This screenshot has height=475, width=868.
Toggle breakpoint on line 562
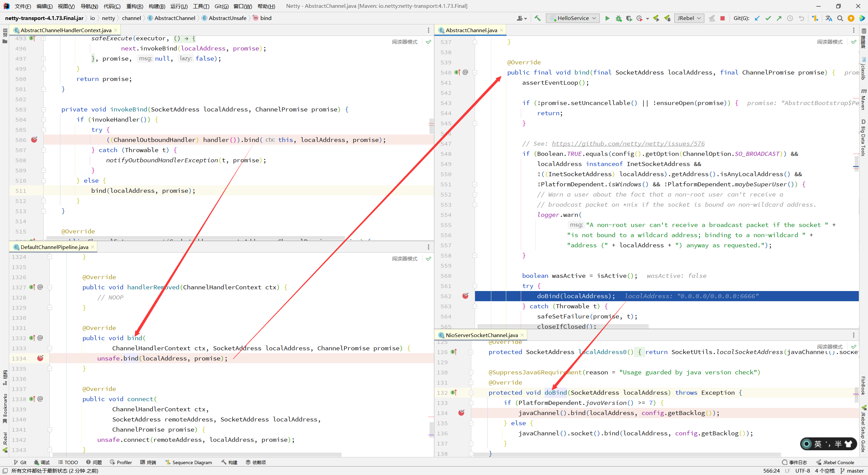pyautogui.click(x=466, y=296)
